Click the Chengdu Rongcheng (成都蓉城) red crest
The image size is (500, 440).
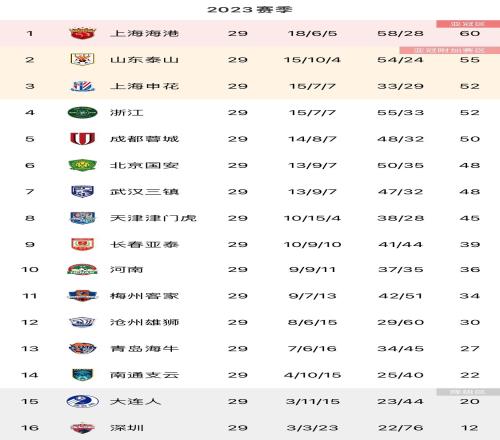82,139
